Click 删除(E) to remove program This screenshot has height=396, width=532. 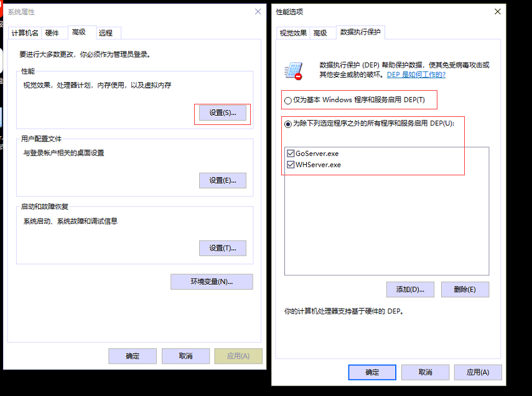pyautogui.click(x=465, y=290)
